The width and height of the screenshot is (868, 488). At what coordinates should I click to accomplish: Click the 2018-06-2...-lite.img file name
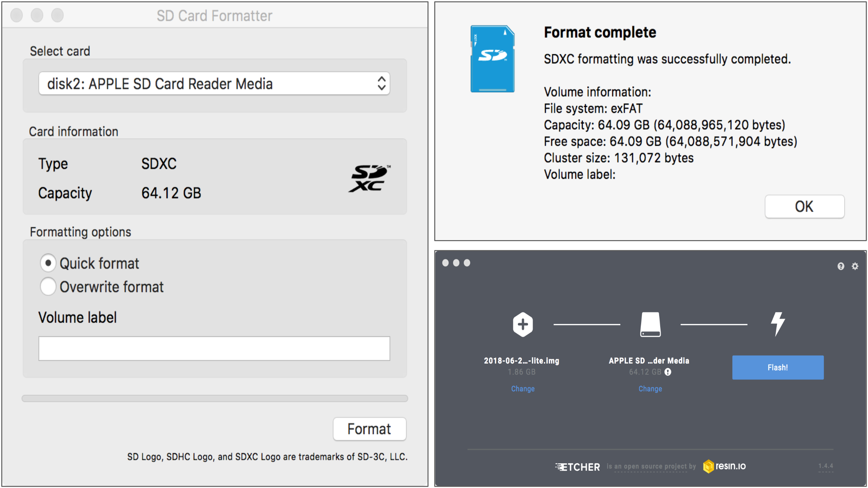coord(522,361)
